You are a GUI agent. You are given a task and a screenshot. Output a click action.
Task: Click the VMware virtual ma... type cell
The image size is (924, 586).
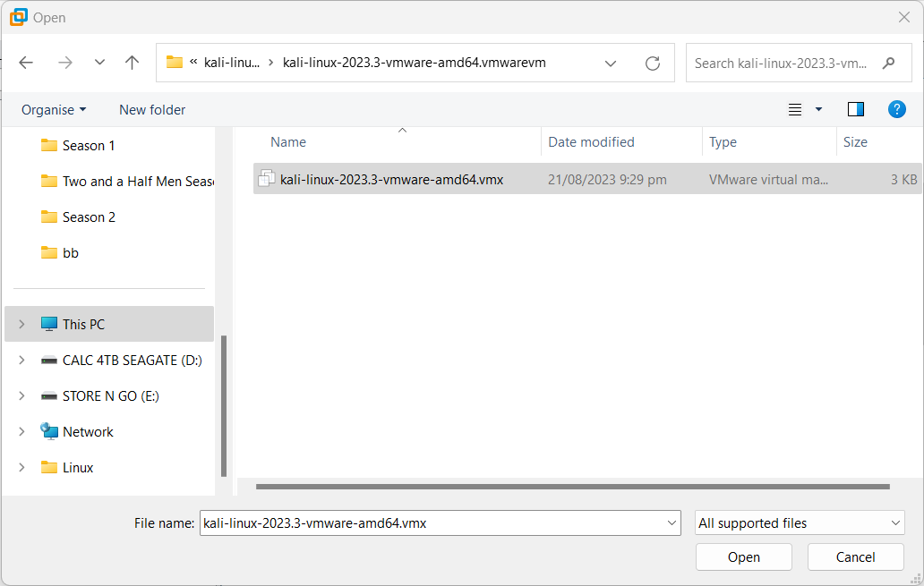[x=768, y=180]
